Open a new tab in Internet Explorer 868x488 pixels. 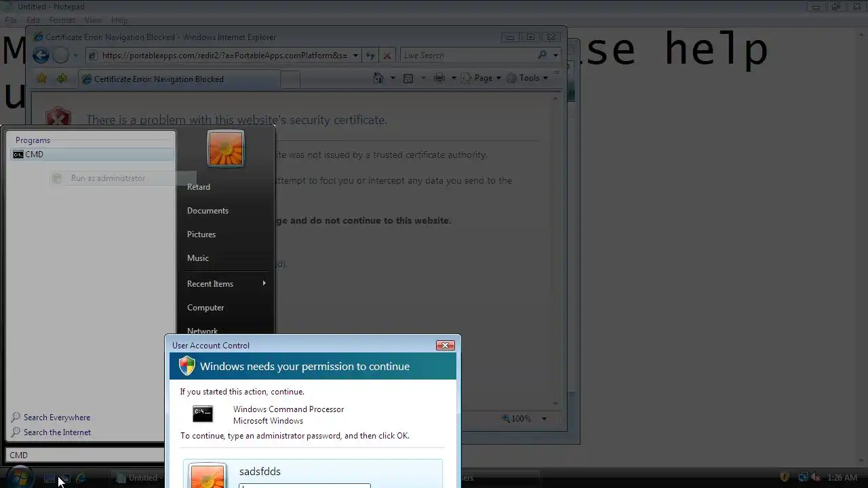pyautogui.click(x=290, y=80)
